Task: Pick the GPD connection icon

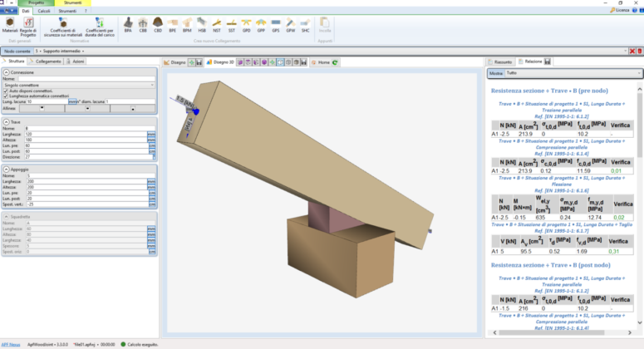Action: click(245, 25)
